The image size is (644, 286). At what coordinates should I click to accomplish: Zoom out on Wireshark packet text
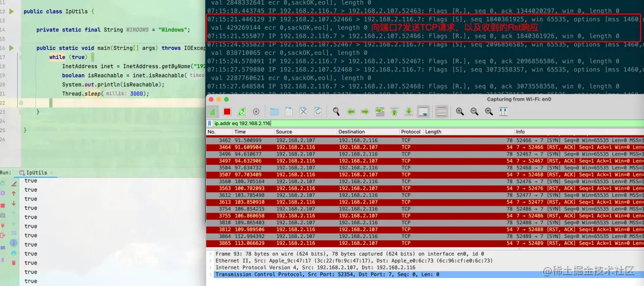474,112
